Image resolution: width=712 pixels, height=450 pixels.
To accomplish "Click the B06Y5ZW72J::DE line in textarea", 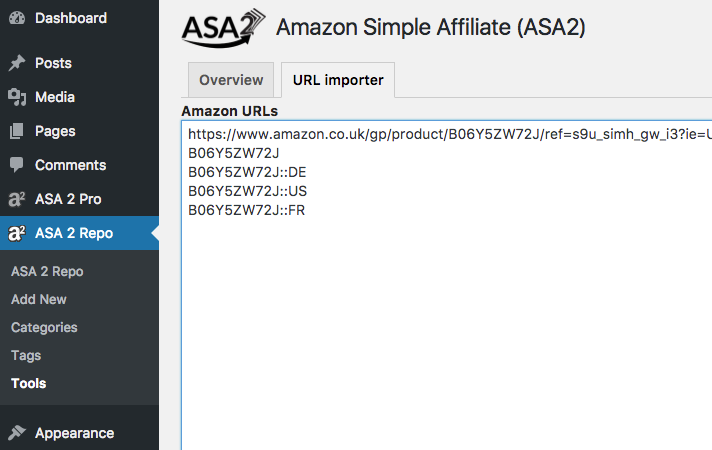I will tap(247, 172).
